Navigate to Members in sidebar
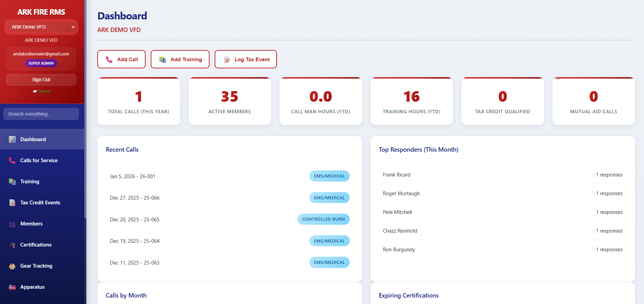Viewport: 644px width, 304px height. point(42,223)
